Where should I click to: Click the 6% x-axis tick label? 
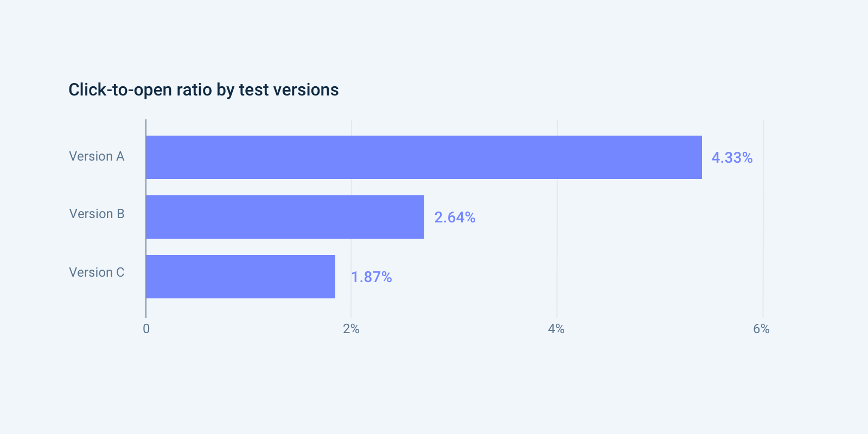[761, 329]
